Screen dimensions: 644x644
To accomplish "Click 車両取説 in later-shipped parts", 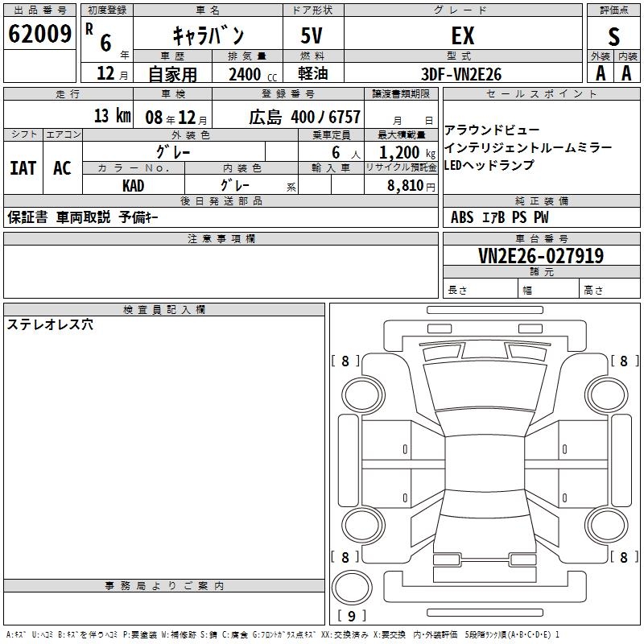I will (x=84, y=217).
